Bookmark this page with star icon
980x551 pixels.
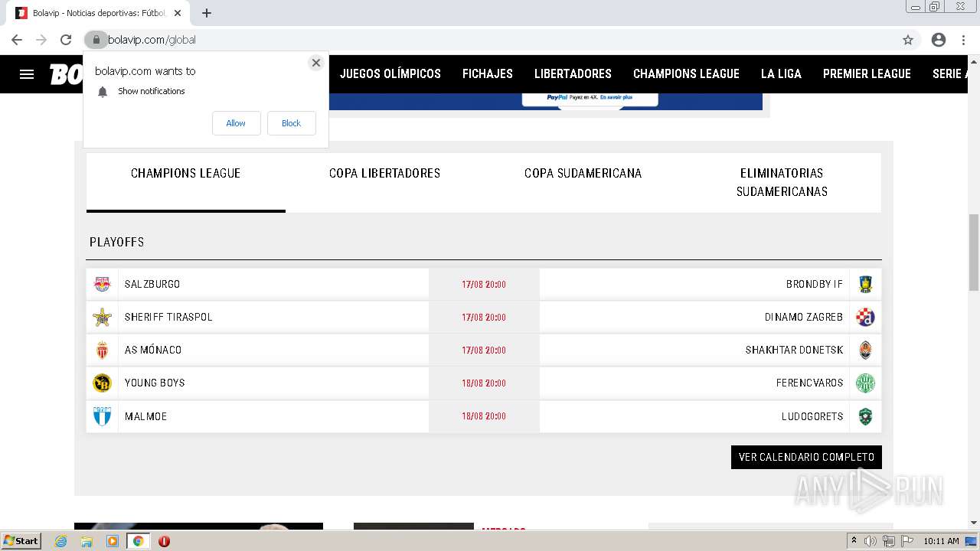point(908,40)
